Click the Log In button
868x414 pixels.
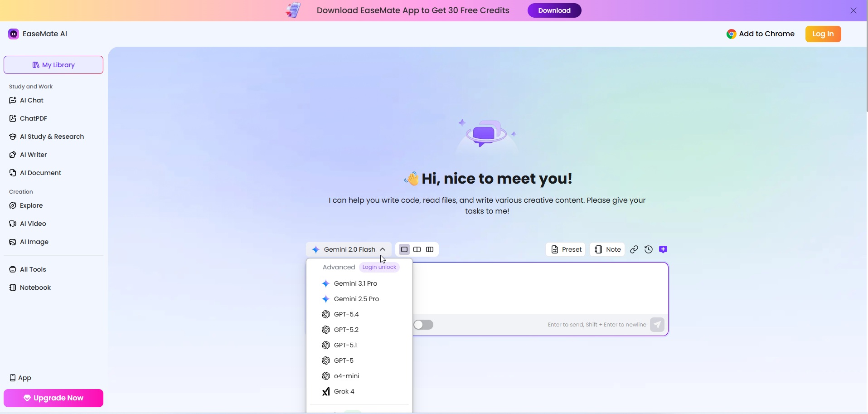click(823, 34)
